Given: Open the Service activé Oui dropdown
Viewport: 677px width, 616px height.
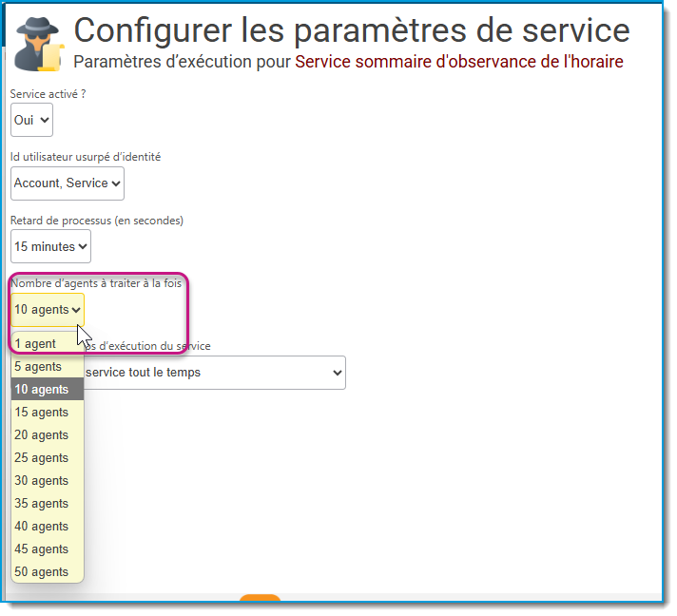Looking at the screenshot, I should 31,120.
